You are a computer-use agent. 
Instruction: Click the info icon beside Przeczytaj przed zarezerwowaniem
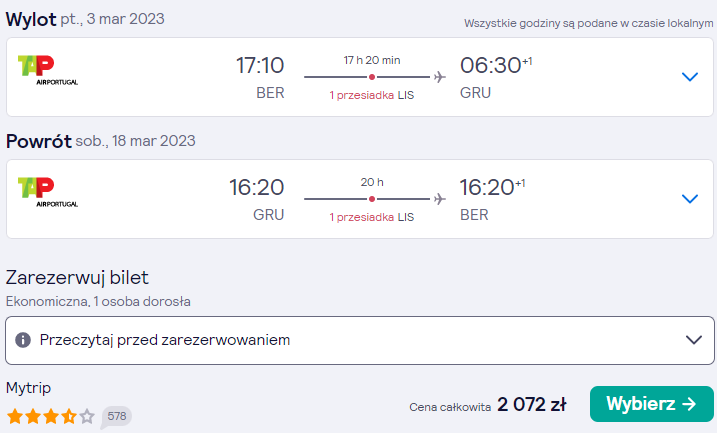point(23,340)
